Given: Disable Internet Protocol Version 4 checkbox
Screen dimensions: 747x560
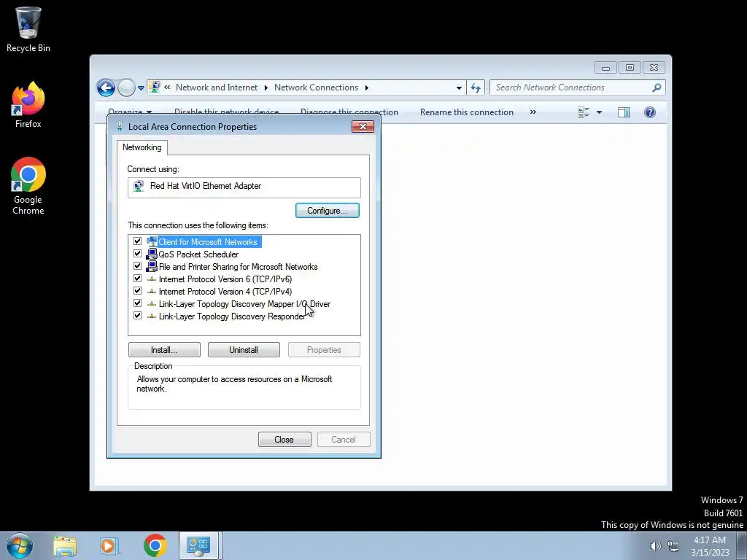Looking at the screenshot, I should pyautogui.click(x=138, y=291).
